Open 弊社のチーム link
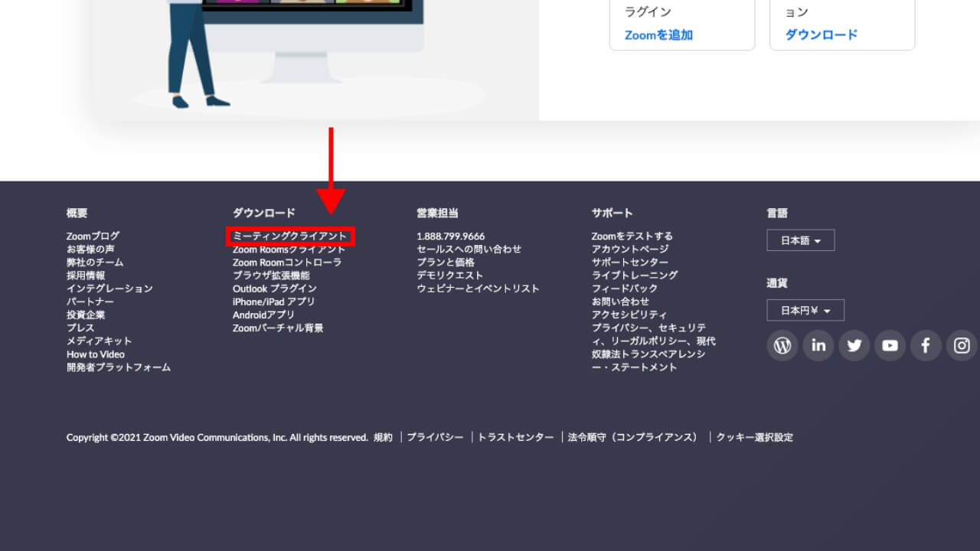This screenshot has width=980, height=551. 95,262
